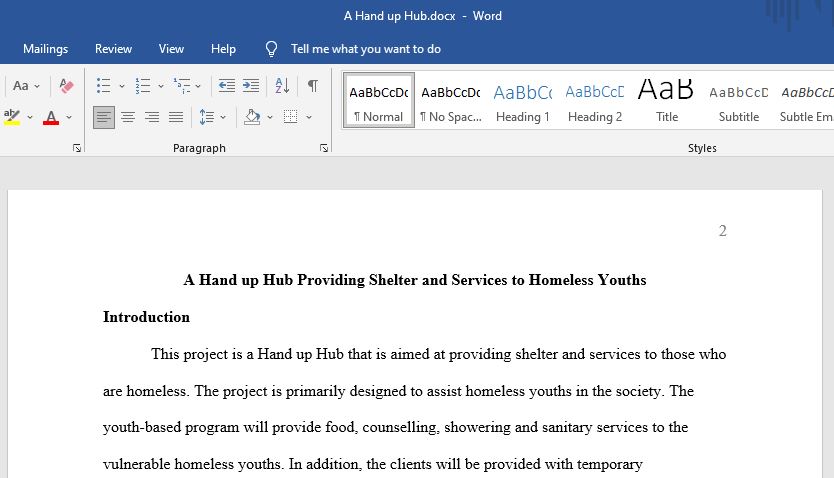Click the line starting 'vulnerable homeless youths'

(x=373, y=464)
